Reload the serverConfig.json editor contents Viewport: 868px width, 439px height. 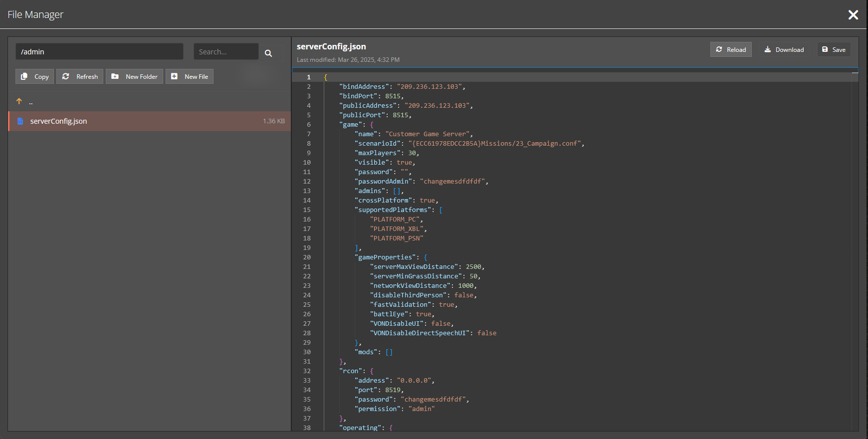(x=731, y=49)
